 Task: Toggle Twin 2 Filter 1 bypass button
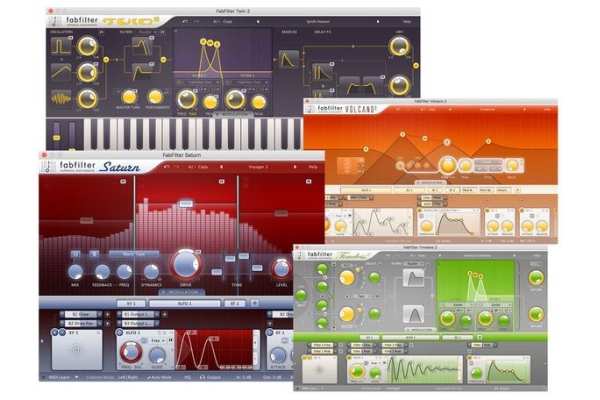(x=179, y=82)
